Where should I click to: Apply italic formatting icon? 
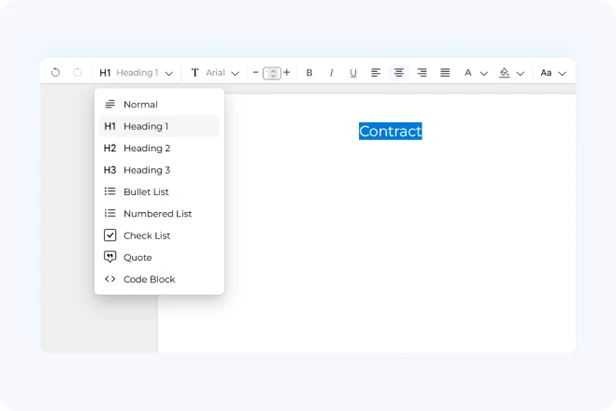click(x=331, y=73)
